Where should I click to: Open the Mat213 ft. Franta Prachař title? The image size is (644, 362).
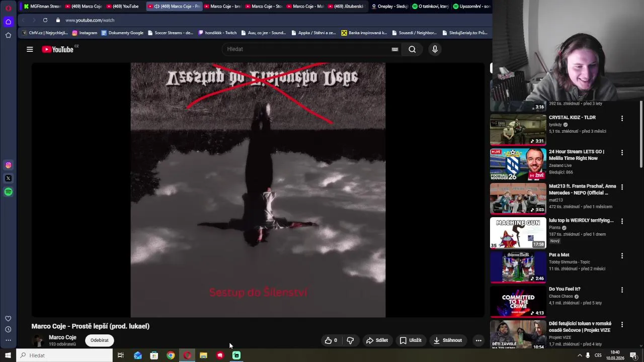pos(582,190)
